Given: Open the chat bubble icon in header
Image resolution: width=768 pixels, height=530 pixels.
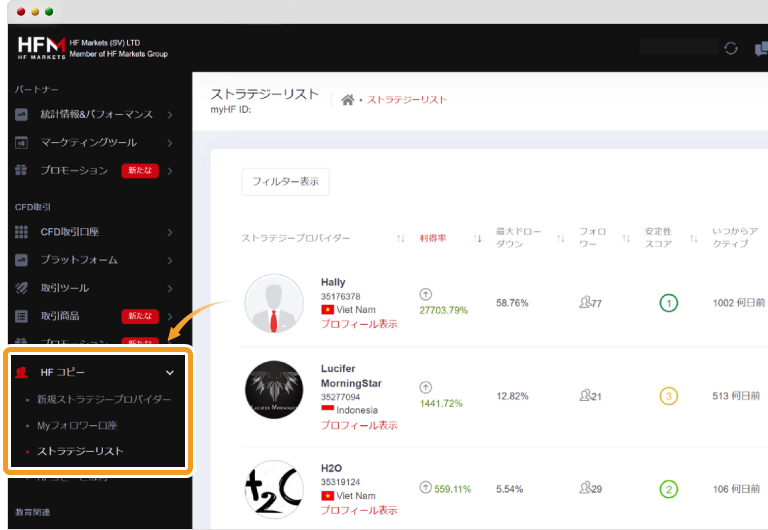Looking at the screenshot, I should pyautogui.click(x=761, y=49).
